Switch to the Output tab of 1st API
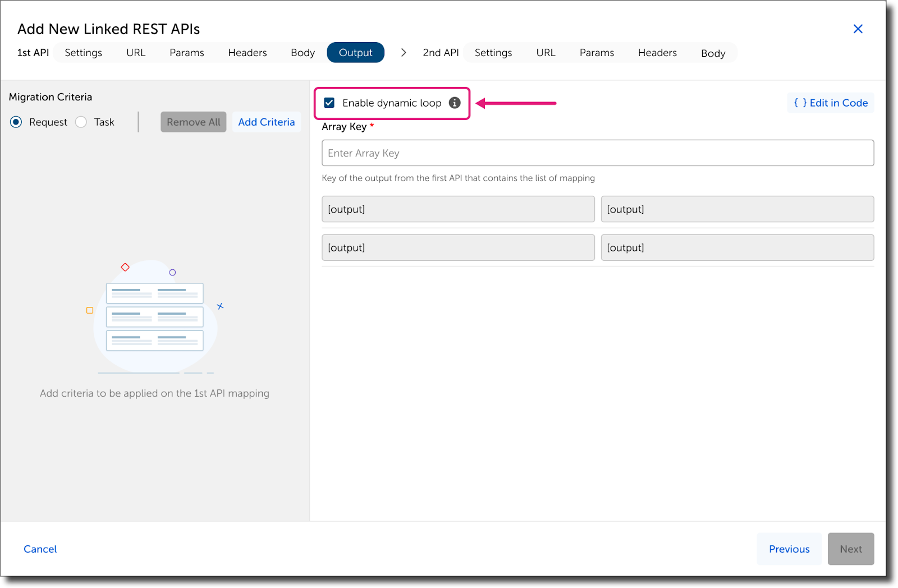The image size is (898, 588). pos(355,52)
